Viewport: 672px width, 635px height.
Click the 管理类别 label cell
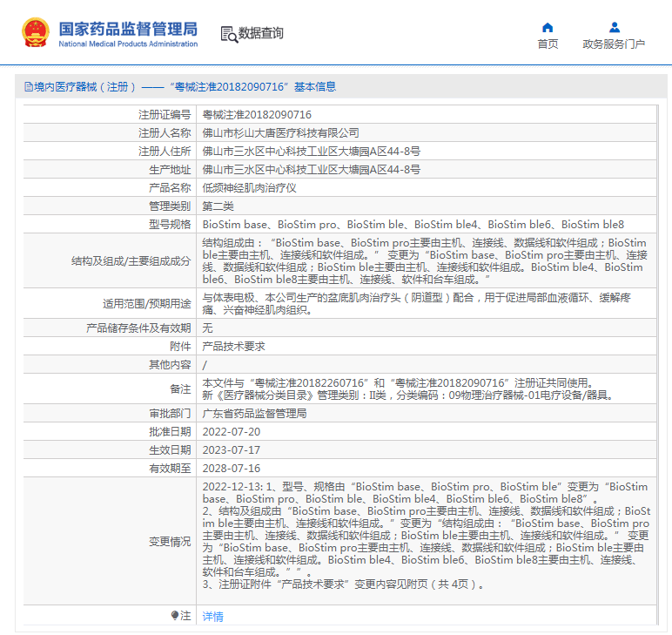tap(170, 206)
